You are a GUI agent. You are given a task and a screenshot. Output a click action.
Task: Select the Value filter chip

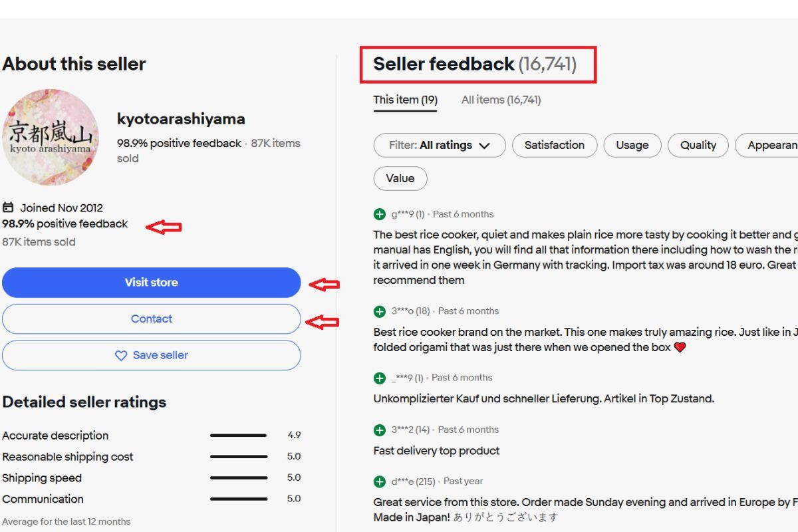pyautogui.click(x=400, y=178)
